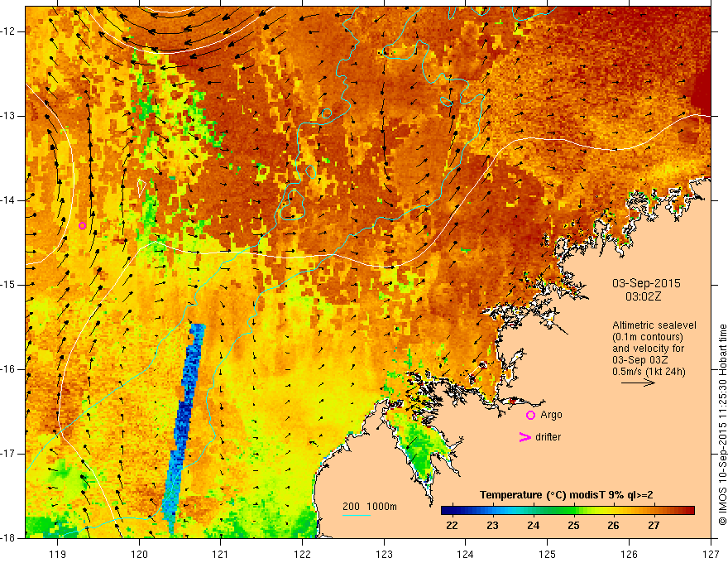728x563 pixels.
Task: Click the 'Altimetric sealevel' text
Action: tap(654, 325)
